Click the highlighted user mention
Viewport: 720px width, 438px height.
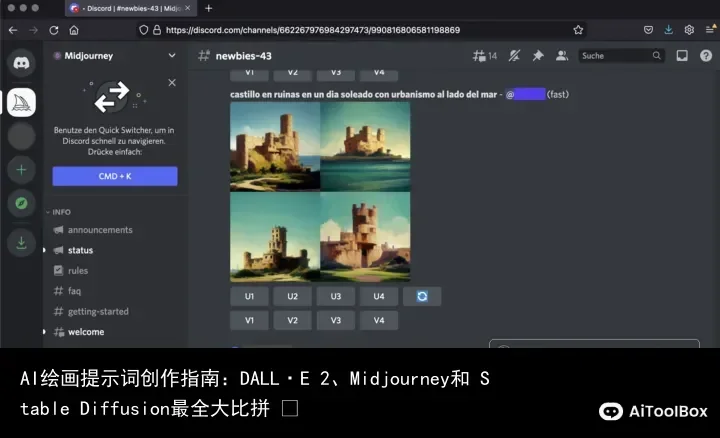525,94
